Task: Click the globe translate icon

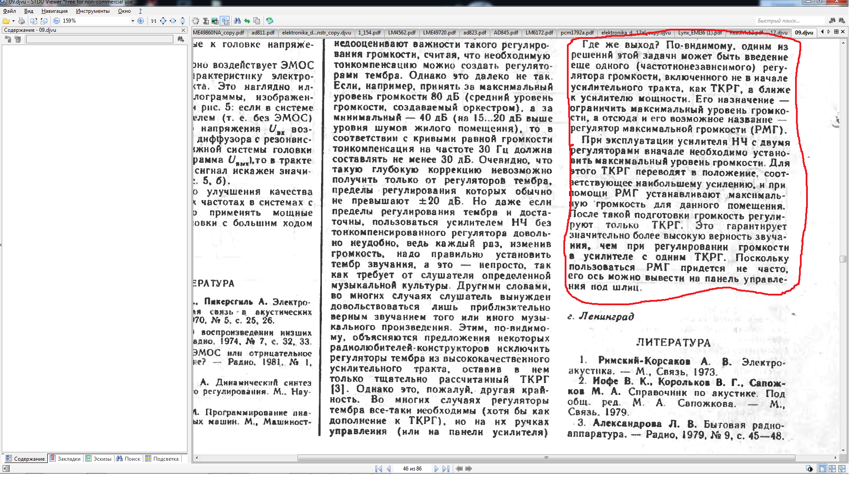Action: pos(270,21)
